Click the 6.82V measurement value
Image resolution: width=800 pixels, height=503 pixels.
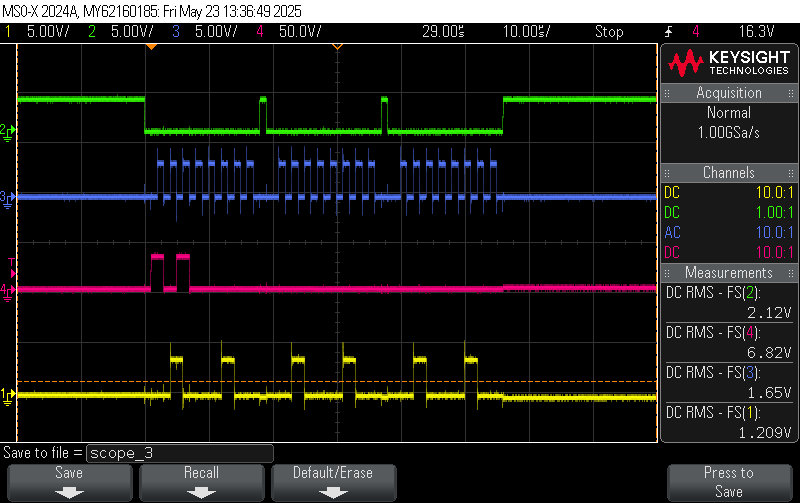tap(769, 353)
